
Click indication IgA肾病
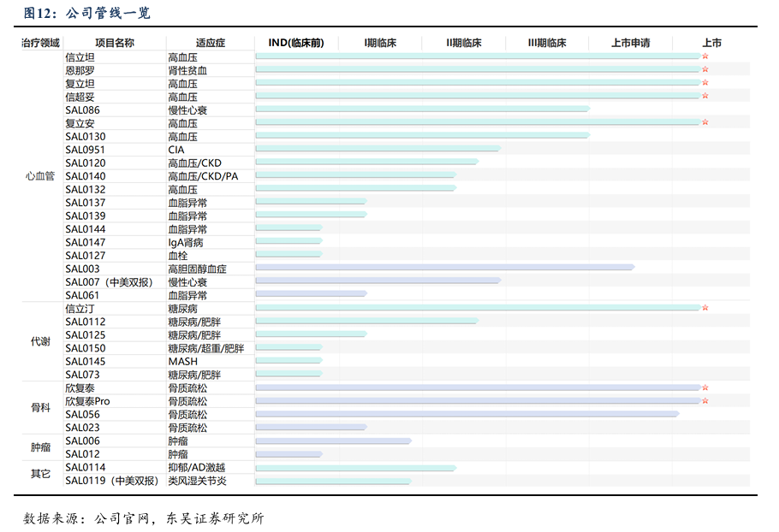pos(185,242)
